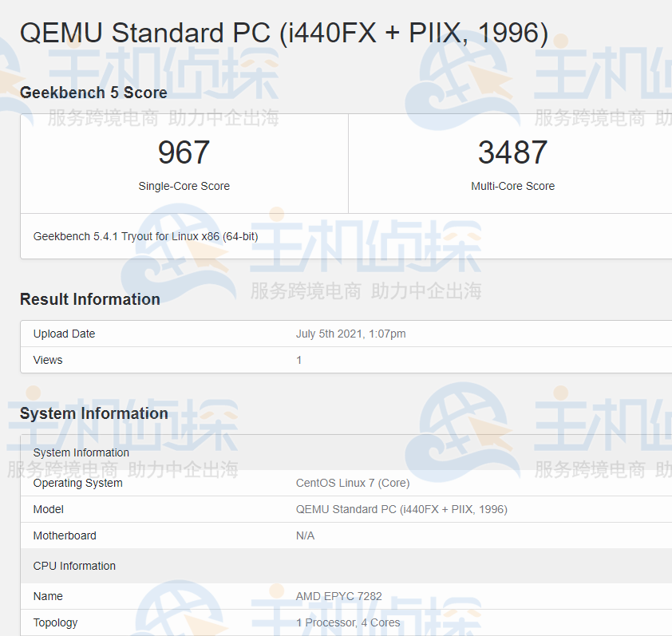Click the QEMU Standard PC page title

pos(283,34)
